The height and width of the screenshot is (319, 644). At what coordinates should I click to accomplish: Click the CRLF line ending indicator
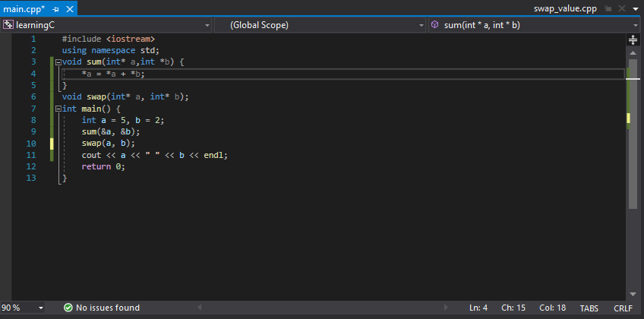coord(623,308)
